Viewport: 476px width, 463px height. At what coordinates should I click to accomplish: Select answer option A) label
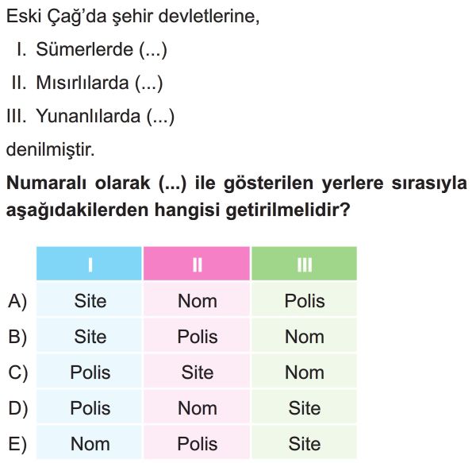pos(17,302)
